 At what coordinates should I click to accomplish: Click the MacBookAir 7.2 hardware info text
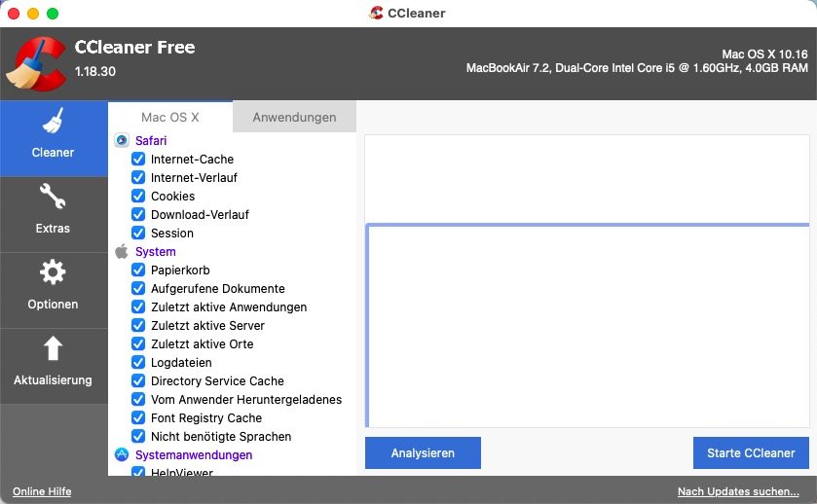[637, 68]
